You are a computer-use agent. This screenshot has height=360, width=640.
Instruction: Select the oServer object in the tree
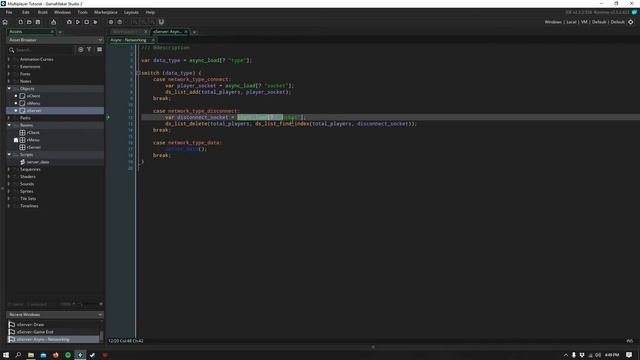pos(34,111)
